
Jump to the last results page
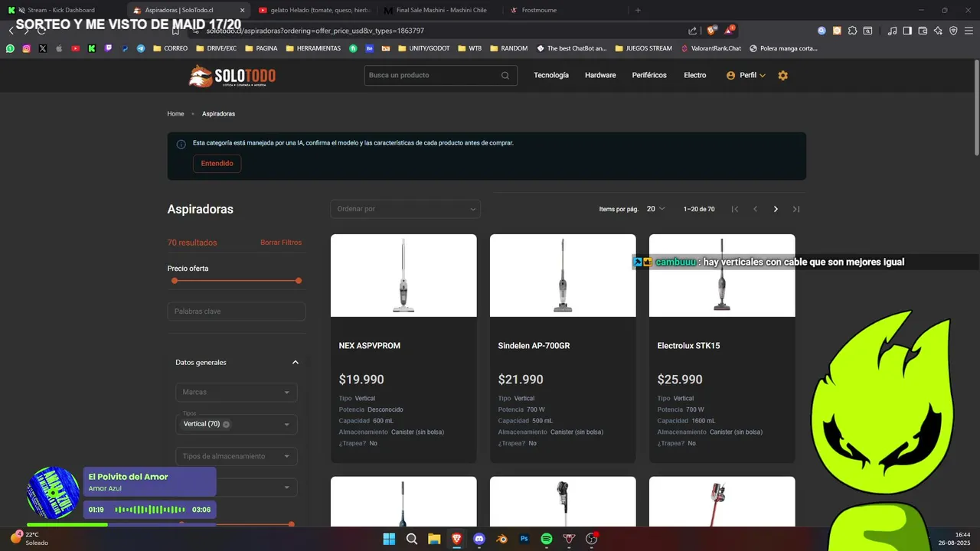pos(796,209)
